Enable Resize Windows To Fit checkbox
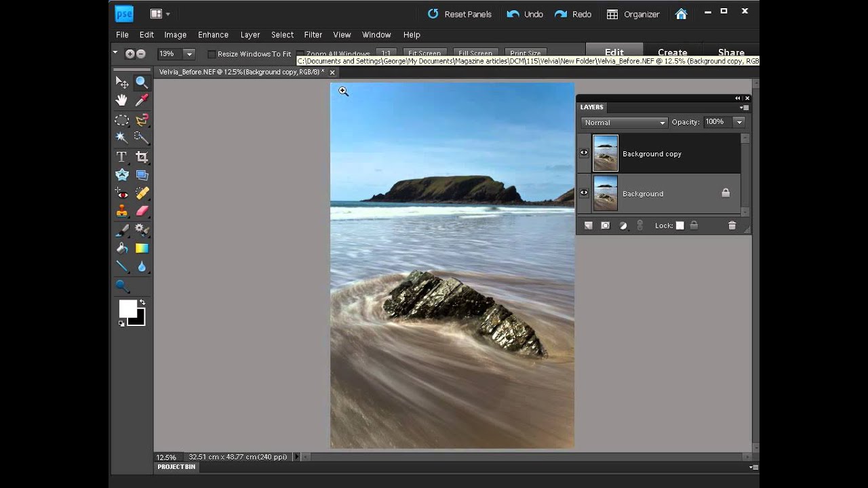This screenshot has height=488, width=868. (212, 54)
